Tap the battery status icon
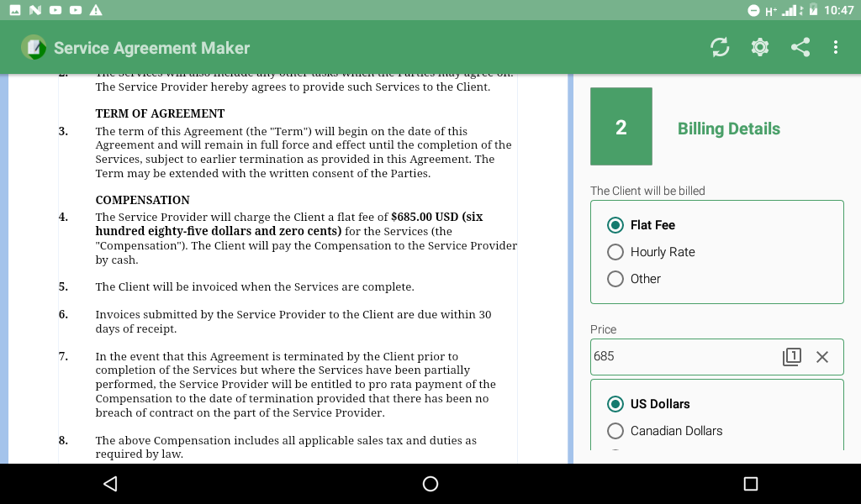This screenshot has width=861, height=504. pos(813,10)
